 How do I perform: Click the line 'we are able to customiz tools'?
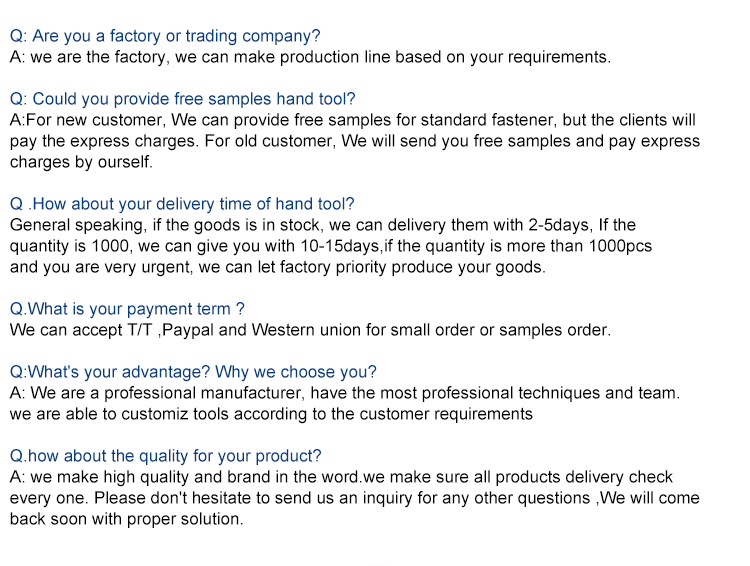[271, 414]
